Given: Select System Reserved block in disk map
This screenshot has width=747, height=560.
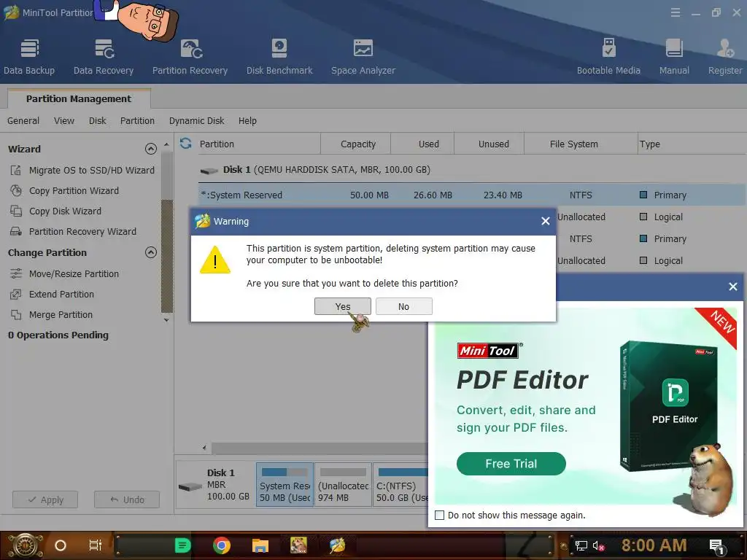Looking at the screenshot, I should click(285, 484).
